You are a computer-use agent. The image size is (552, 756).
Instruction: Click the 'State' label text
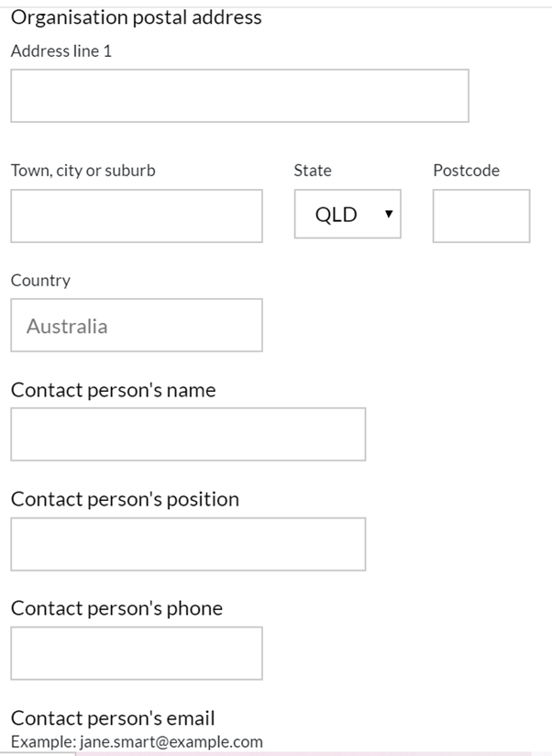tap(313, 171)
